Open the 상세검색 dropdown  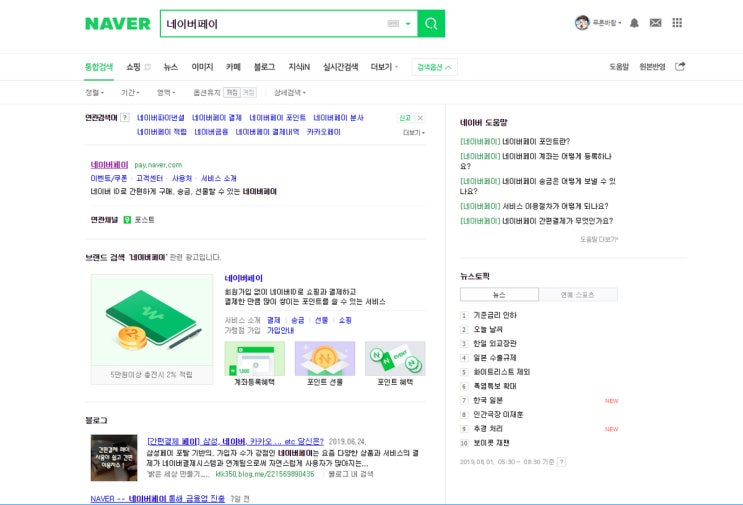[x=290, y=92]
